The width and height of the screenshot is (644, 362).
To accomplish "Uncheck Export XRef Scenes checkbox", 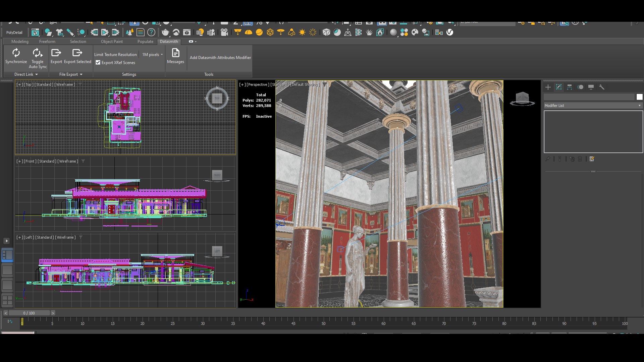I will [98, 63].
